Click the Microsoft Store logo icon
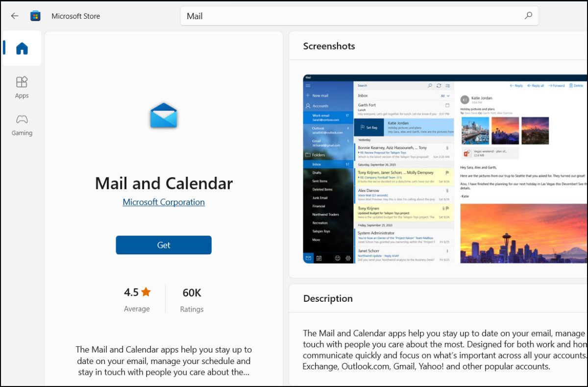Viewport: 588px width, 387px height. [x=35, y=16]
